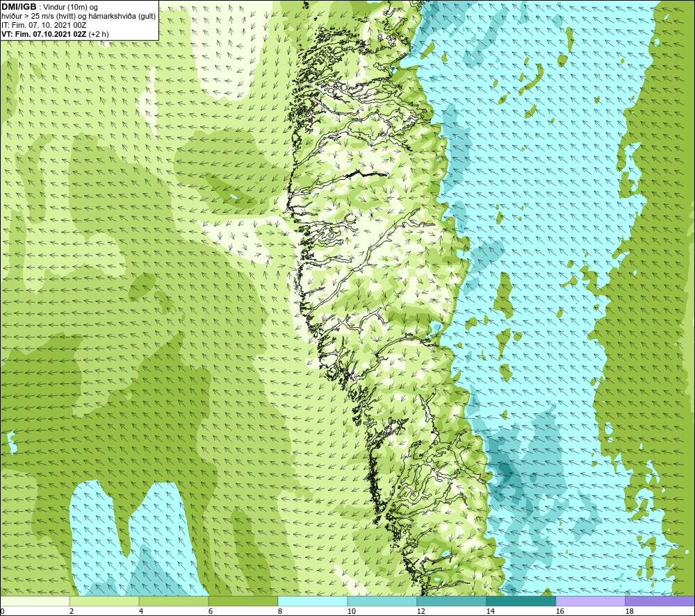This screenshot has height=616, width=695.
Task: Click the legend scale value 8
Action: 280,611
